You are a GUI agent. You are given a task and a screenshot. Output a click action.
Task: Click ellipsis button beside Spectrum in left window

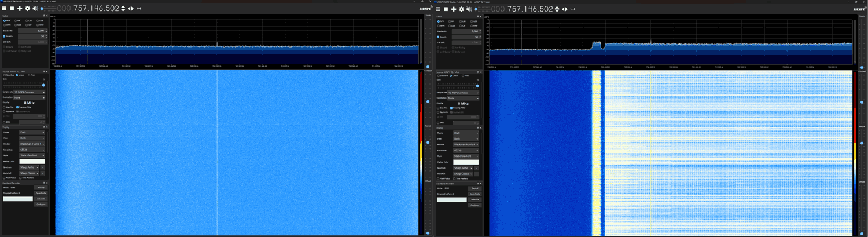[x=42, y=167]
